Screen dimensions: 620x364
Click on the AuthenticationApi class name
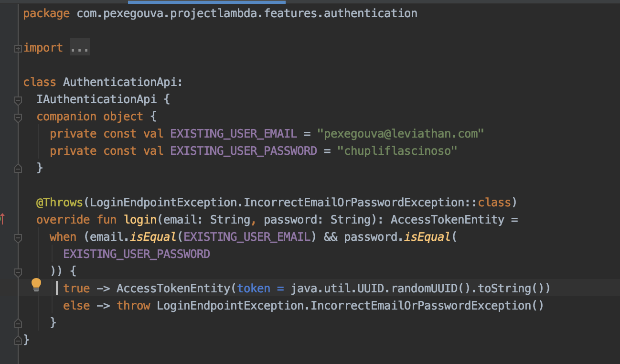(x=120, y=82)
